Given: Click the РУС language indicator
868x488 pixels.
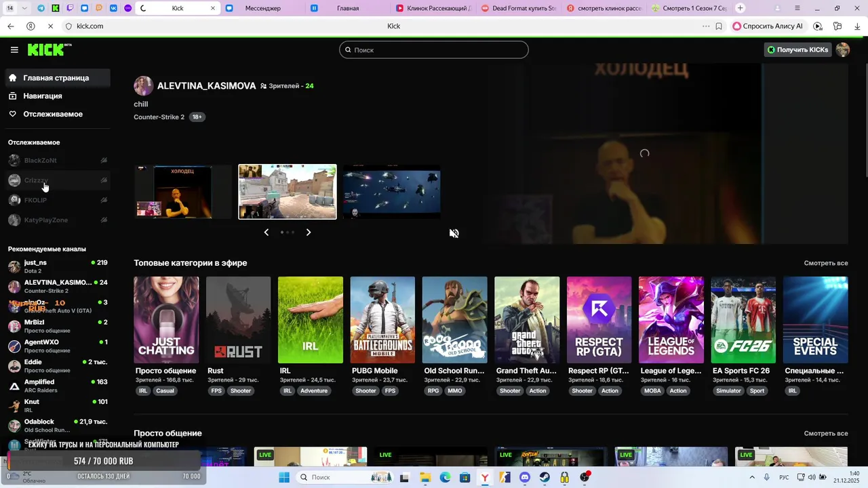Looking at the screenshot, I should pos(784,477).
